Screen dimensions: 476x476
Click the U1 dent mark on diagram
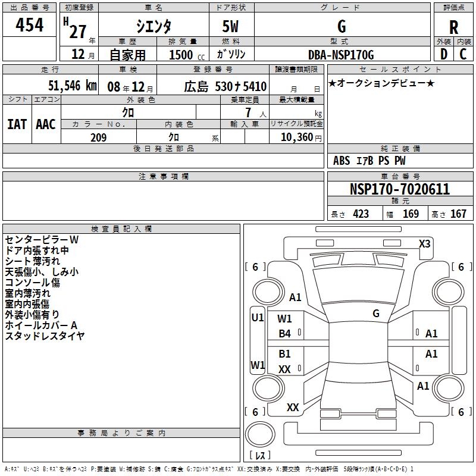[258, 318]
